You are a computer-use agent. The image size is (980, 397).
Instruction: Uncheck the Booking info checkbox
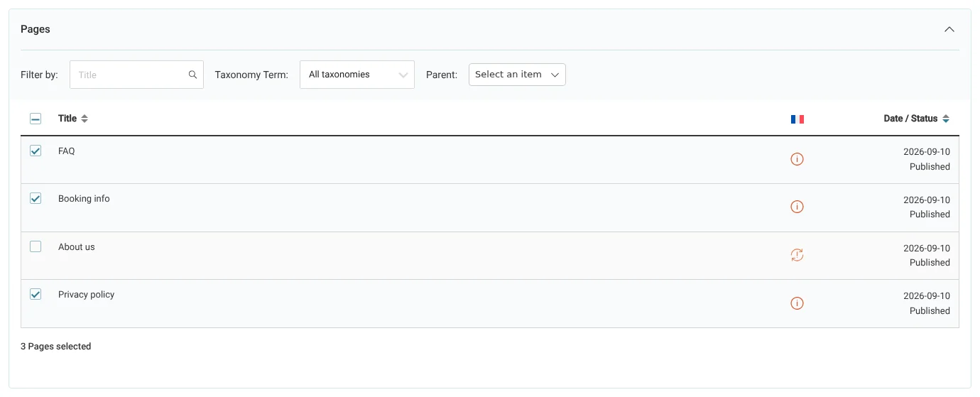tap(36, 198)
